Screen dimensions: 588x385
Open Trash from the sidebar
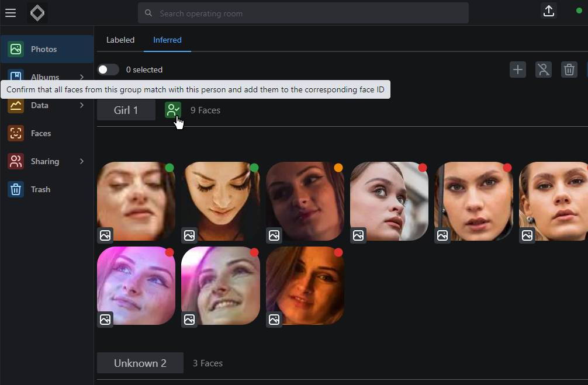pyautogui.click(x=40, y=189)
